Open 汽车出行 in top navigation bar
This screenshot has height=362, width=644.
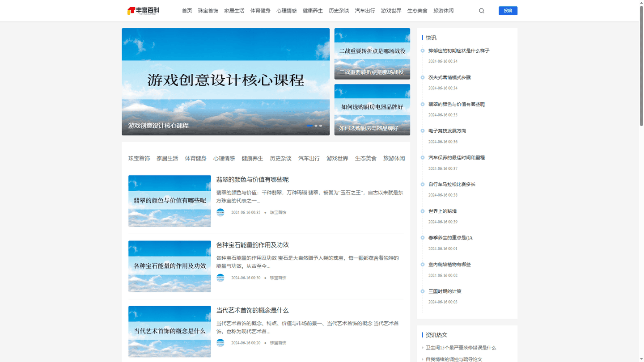coord(365,11)
